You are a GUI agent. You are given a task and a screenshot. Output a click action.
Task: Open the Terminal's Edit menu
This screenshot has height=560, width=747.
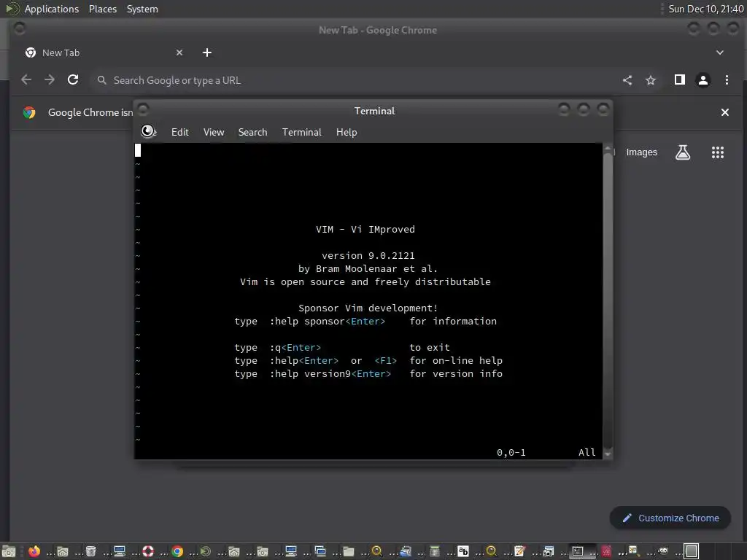pyautogui.click(x=179, y=133)
